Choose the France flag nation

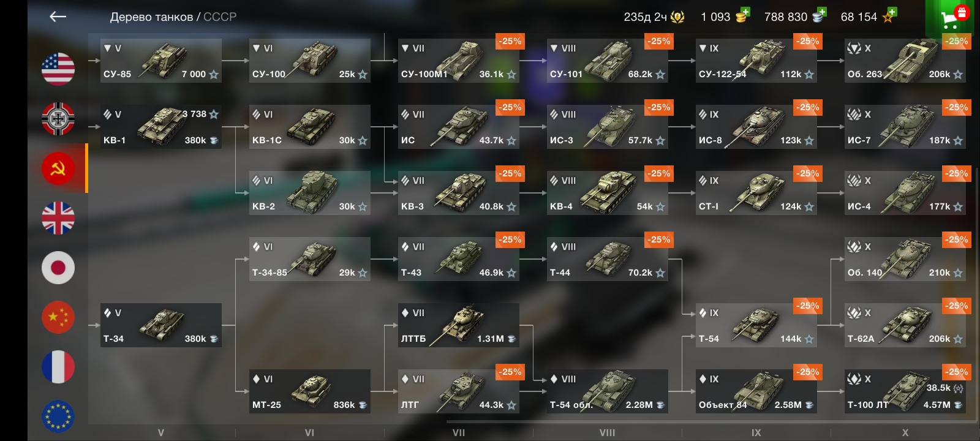point(58,367)
